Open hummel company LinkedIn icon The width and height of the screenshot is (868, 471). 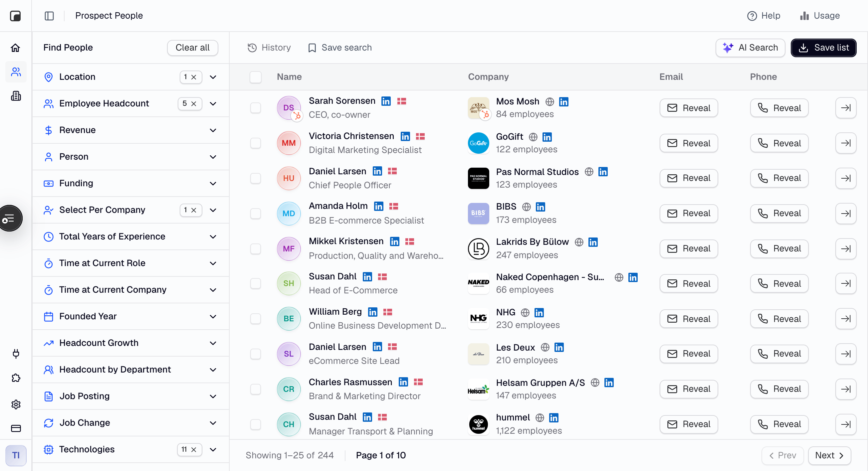pyautogui.click(x=553, y=418)
